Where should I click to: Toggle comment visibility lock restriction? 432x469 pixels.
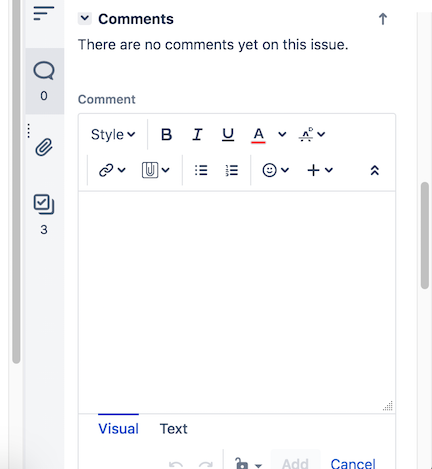(248, 464)
